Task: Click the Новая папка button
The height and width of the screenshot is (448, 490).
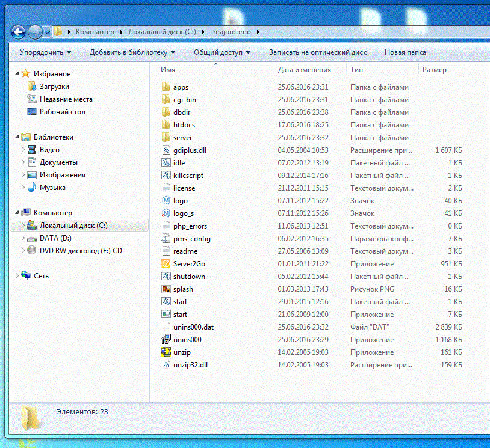Action: click(x=405, y=52)
